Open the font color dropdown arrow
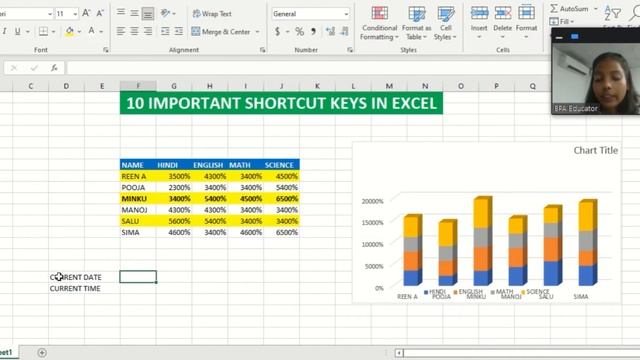The width and height of the screenshot is (640, 360). point(101,31)
